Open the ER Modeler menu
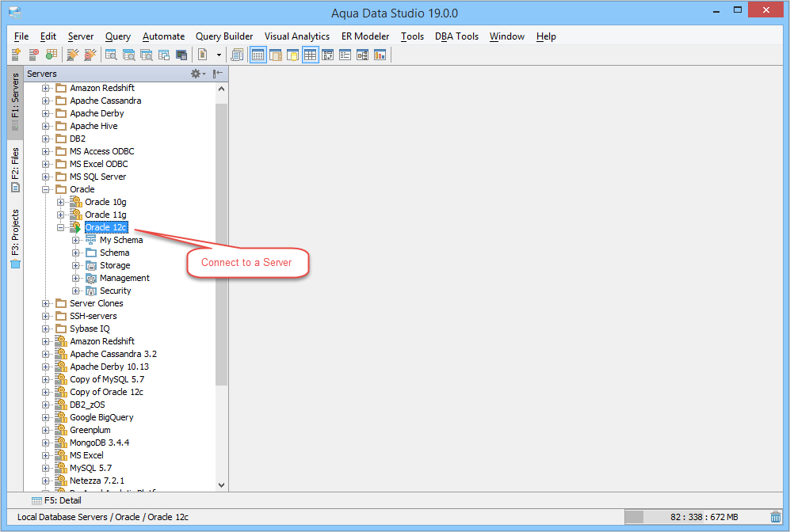This screenshot has width=790, height=532. point(365,36)
